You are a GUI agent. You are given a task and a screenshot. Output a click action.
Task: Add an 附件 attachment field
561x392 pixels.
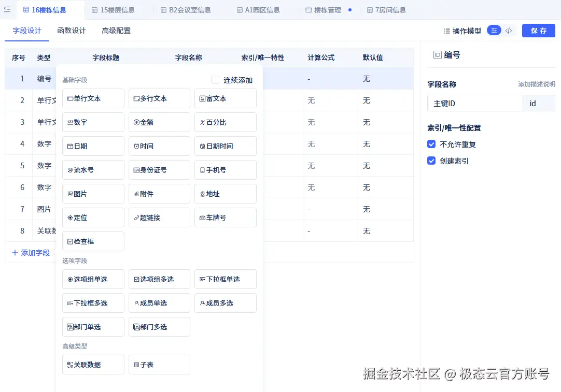[159, 194]
